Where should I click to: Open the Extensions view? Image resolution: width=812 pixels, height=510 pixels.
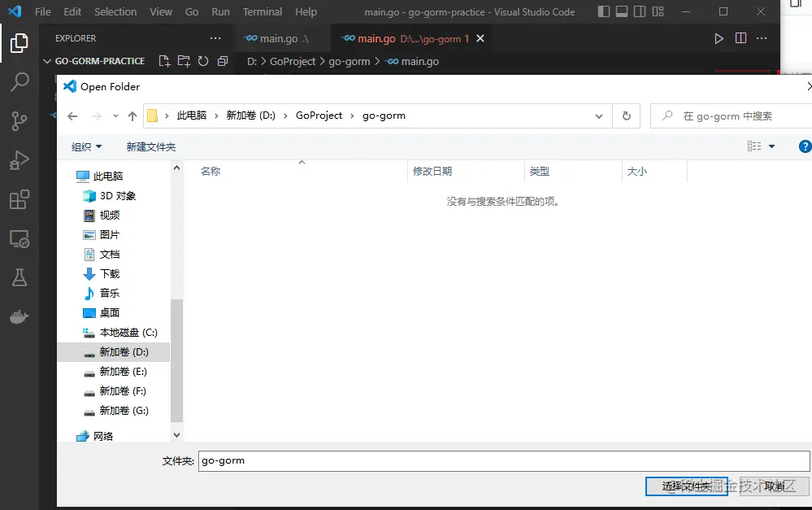[20, 199]
